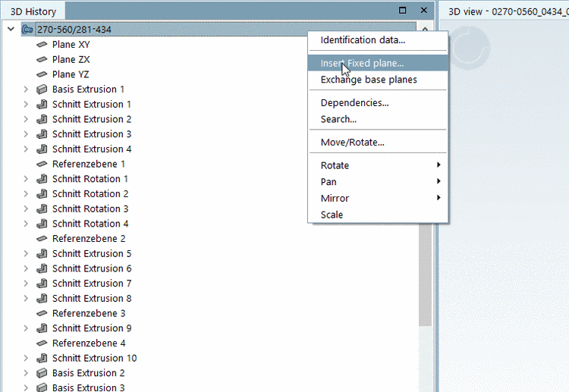
Task: Click the part icon beside 270-560/281-434
Action: 27,30
